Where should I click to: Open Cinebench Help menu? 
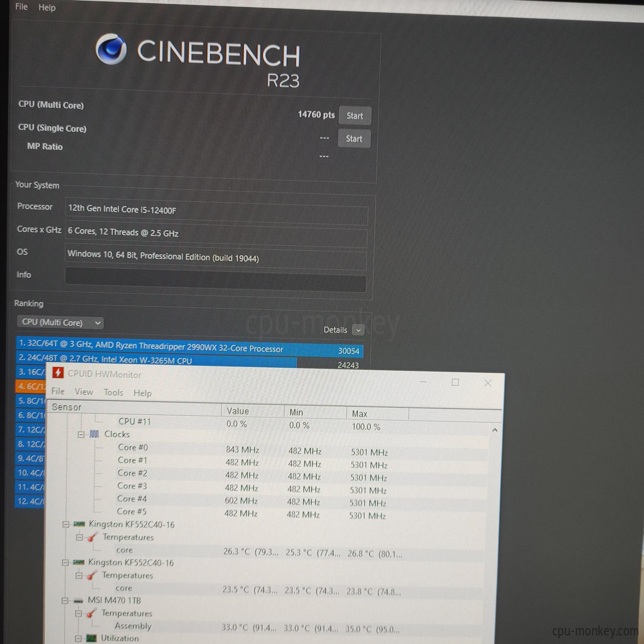[47, 7]
